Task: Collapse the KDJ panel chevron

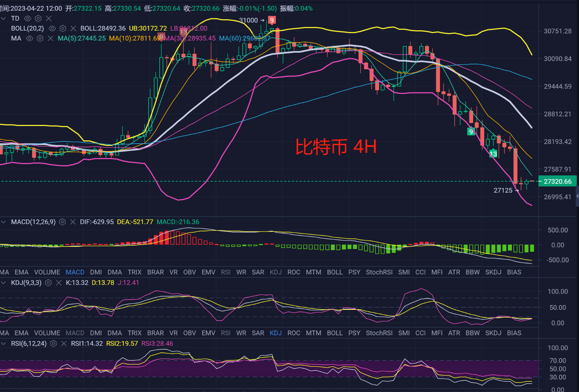Action: (4, 283)
